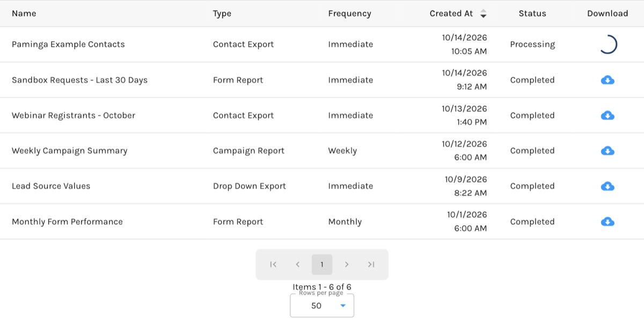Go to the first page of results
The height and width of the screenshot is (326, 644).
pyautogui.click(x=273, y=264)
